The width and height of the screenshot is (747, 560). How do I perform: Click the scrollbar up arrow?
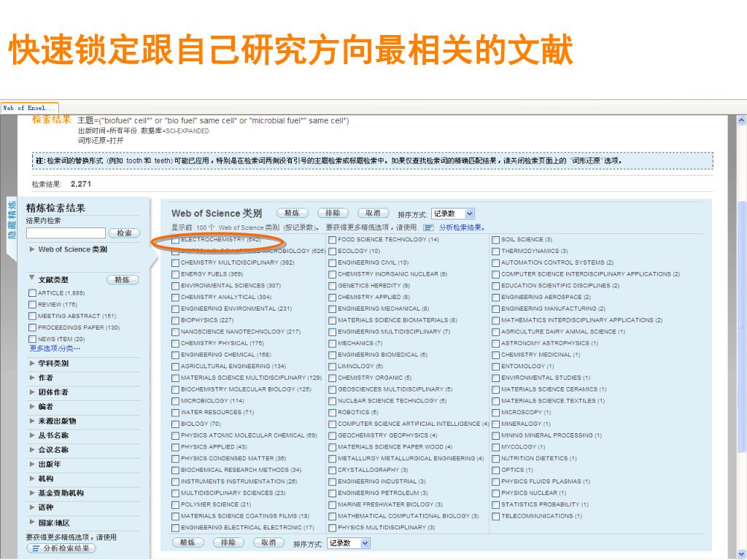pyautogui.click(x=741, y=120)
